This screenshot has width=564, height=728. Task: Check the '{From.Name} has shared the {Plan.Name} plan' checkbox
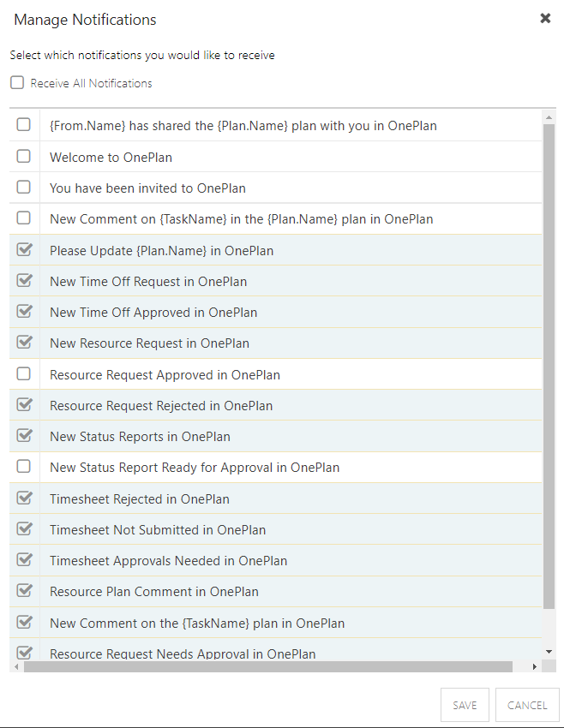pos(24,124)
